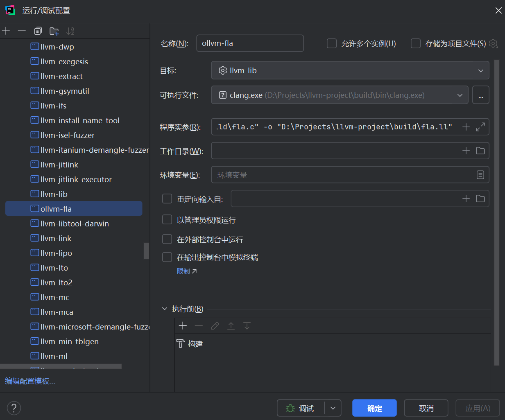Open environment variables editor icon

[x=480, y=175]
